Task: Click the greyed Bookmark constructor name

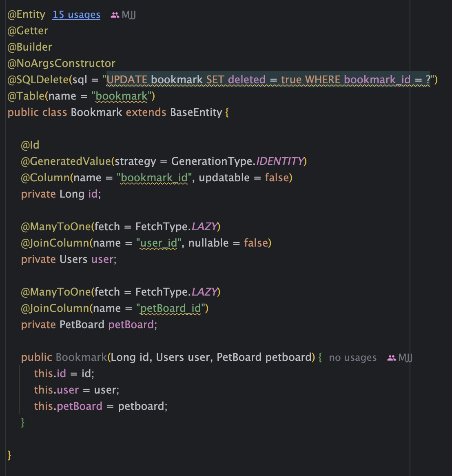Action: click(x=81, y=357)
